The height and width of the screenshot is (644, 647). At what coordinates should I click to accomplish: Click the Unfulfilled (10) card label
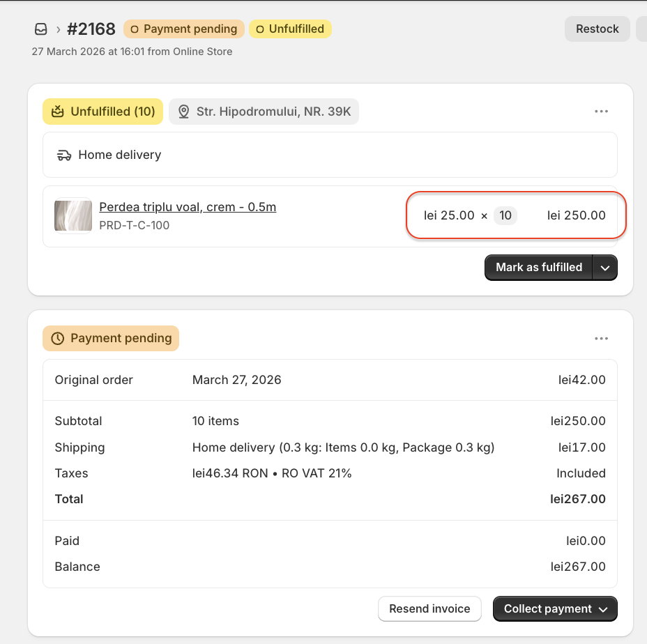(x=103, y=112)
